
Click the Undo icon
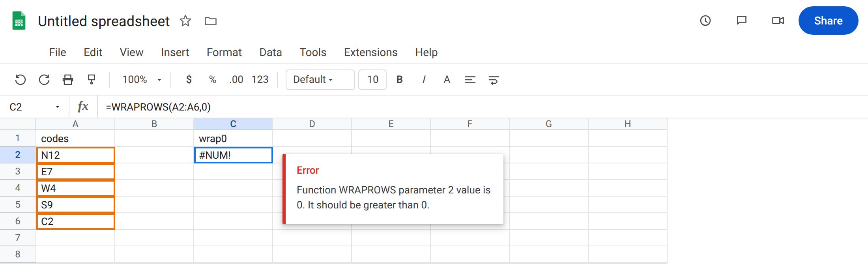21,80
